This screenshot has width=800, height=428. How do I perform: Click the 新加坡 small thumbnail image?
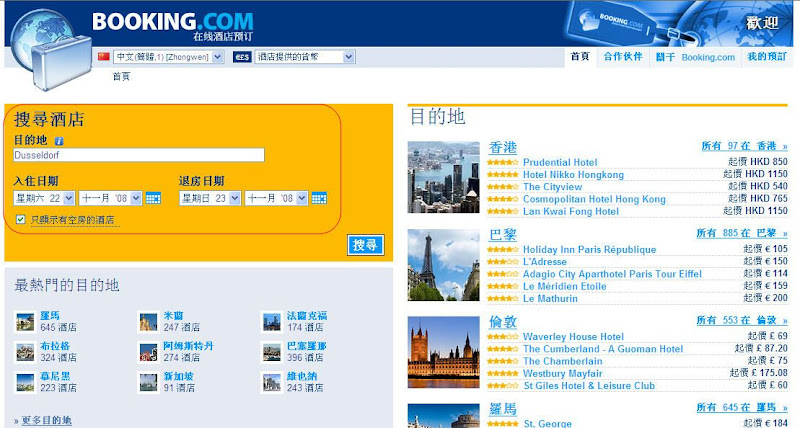click(x=148, y=382)
